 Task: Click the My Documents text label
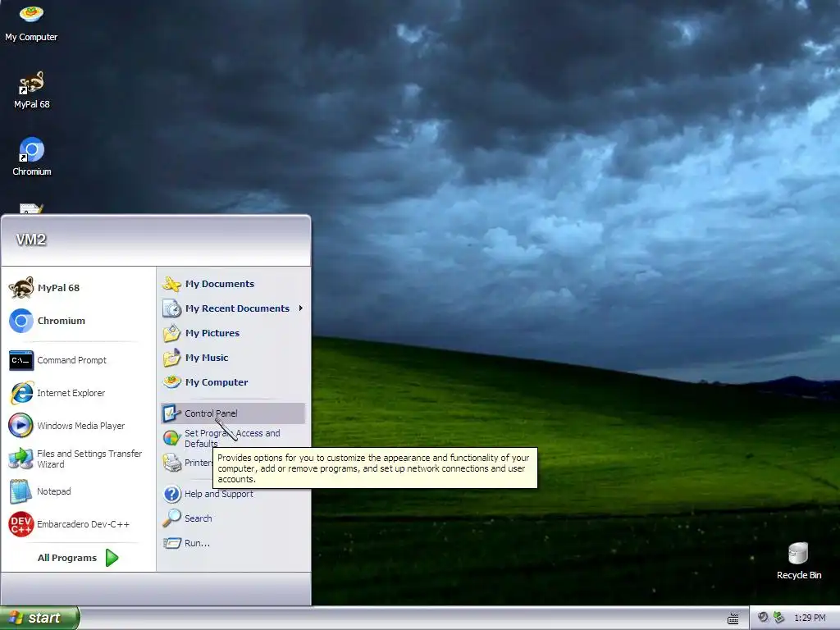click(x=220, y=283)
